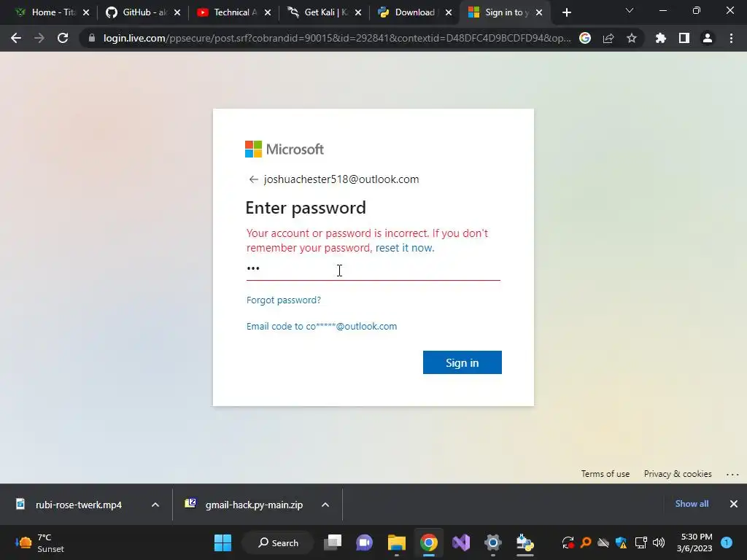This screenshot has width=747, height=560.
Task: Bookmark this page with the star icon
Action: tap(632, 38)
